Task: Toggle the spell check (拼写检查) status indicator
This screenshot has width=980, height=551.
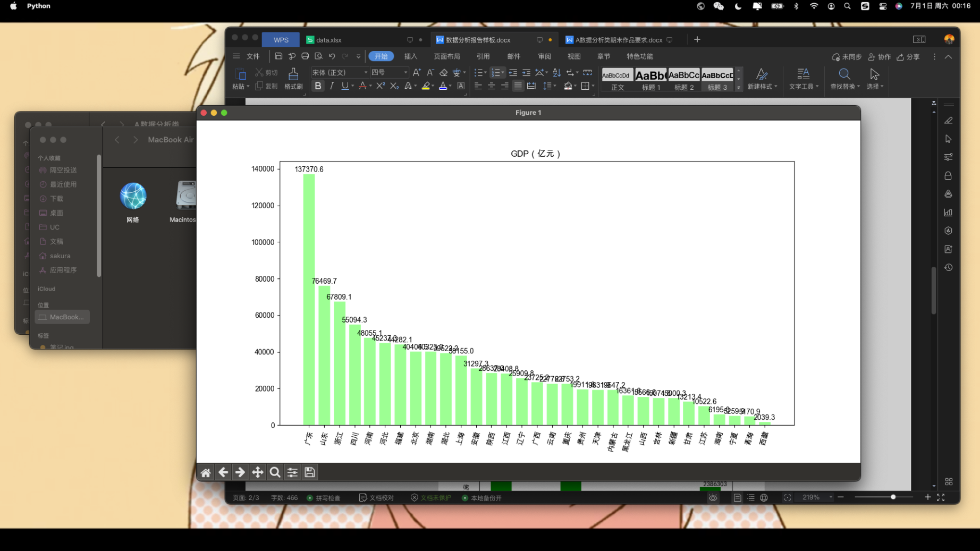Action: [x=324, y=498]
